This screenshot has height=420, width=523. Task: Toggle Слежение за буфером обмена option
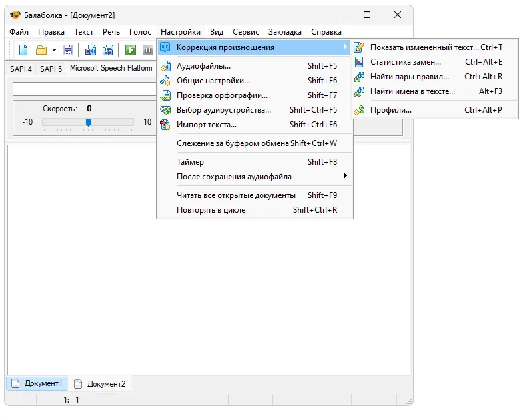click(x=255, y=143)
